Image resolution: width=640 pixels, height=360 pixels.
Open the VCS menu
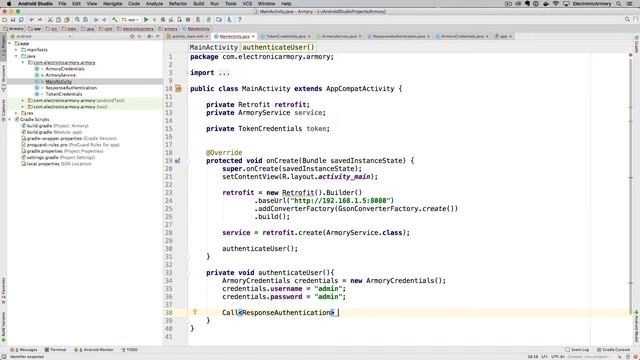[247, 4]
